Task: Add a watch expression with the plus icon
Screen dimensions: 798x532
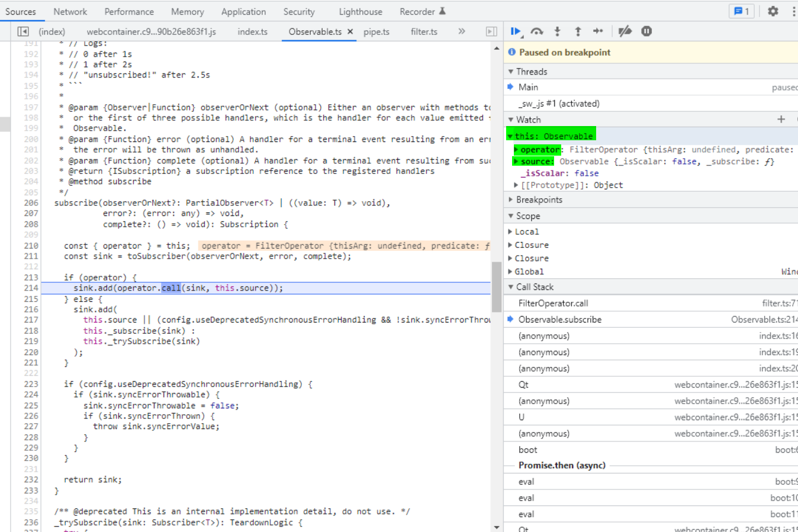Action: click(781, 120)
